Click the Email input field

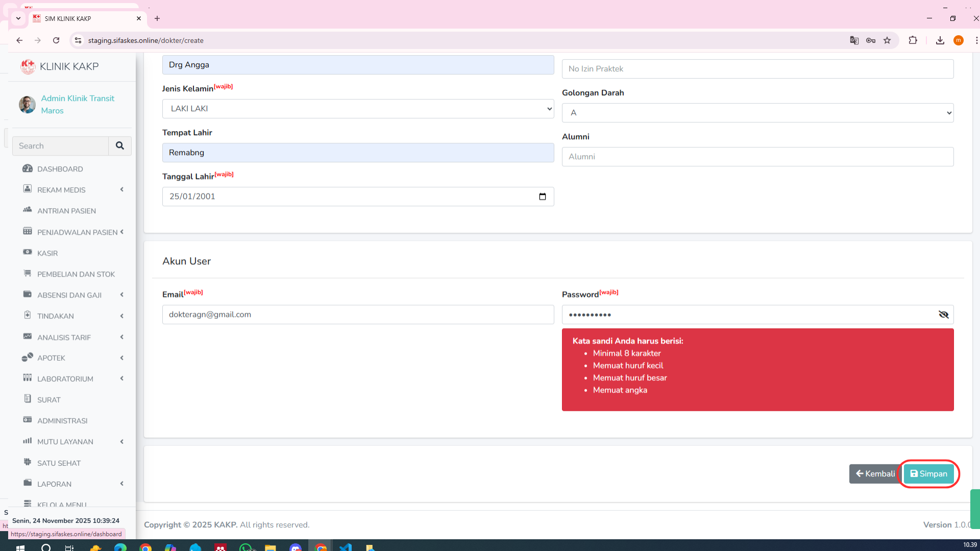358,314
